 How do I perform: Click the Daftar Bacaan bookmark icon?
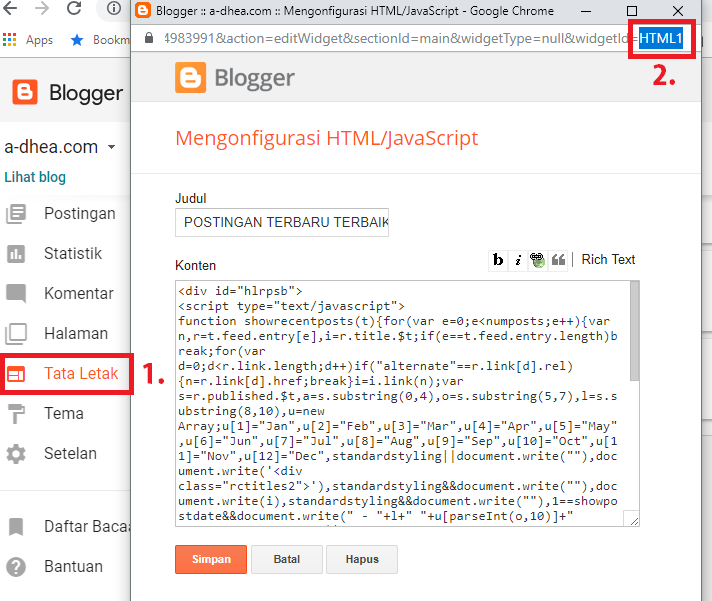(16, 527)
